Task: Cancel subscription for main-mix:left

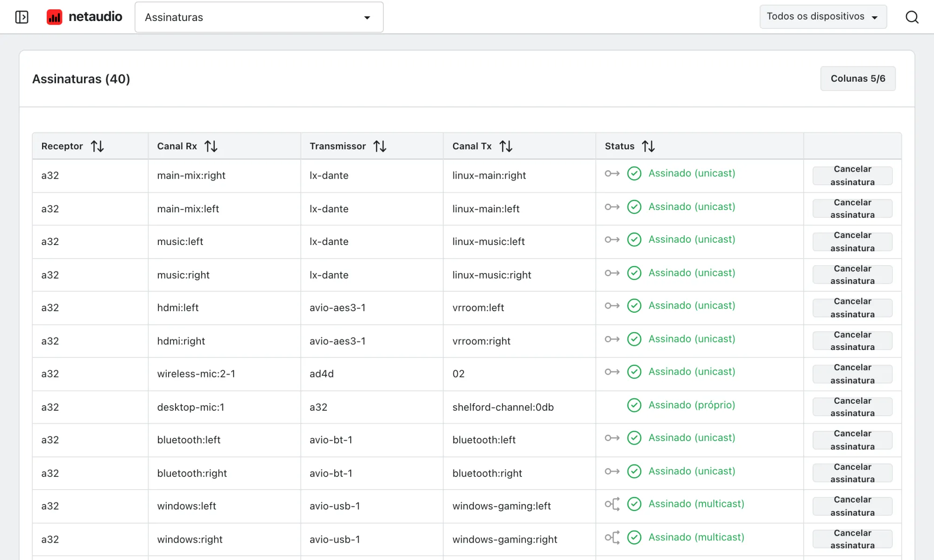Action: point(852,209)
